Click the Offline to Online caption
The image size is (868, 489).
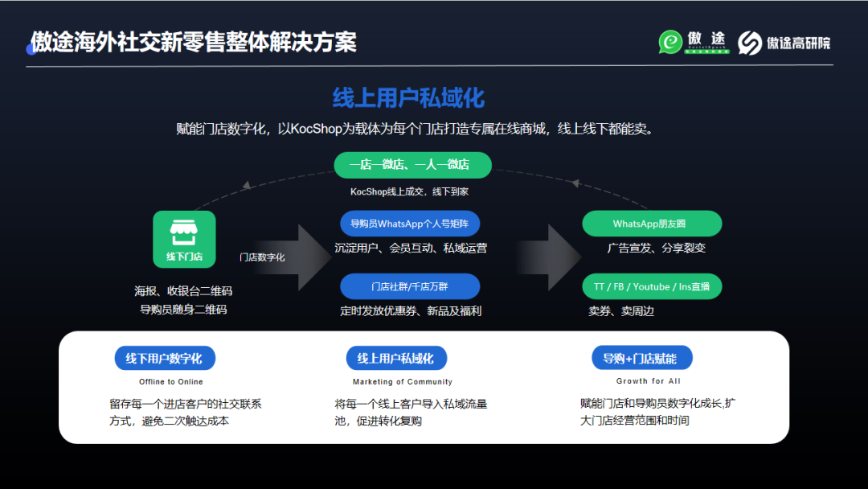coord(171,381)
